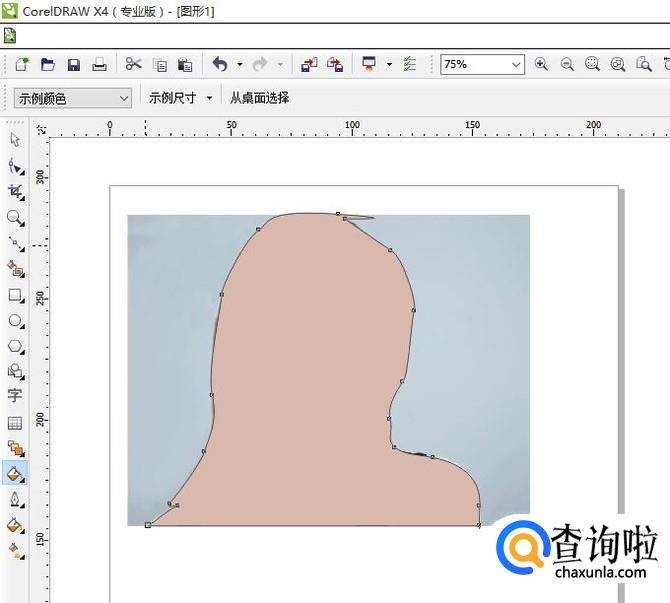Image resolution: width=670 pixels, height=603 pixels.
Task: Click the Zoom to All Objects icon
Action: point(618,65)
